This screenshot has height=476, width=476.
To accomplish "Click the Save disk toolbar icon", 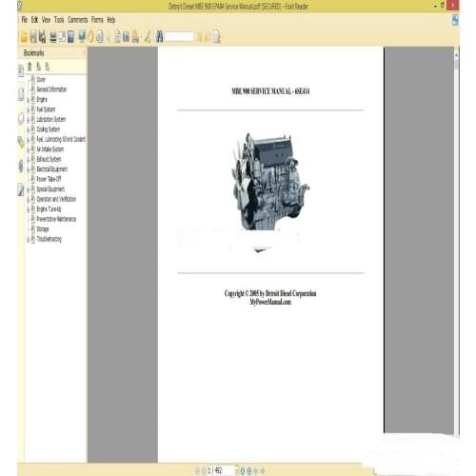I will [33, 37].
